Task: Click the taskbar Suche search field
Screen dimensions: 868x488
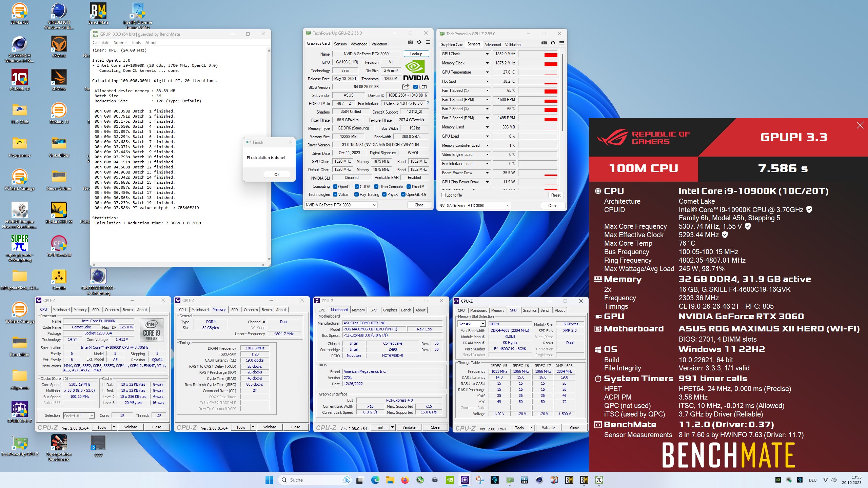Action: 315,480
